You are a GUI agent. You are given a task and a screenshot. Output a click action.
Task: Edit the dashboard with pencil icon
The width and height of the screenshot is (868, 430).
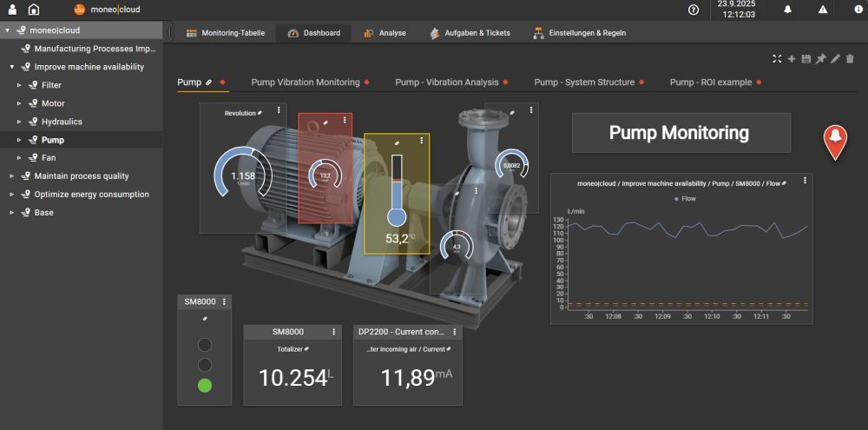point(835,59)
